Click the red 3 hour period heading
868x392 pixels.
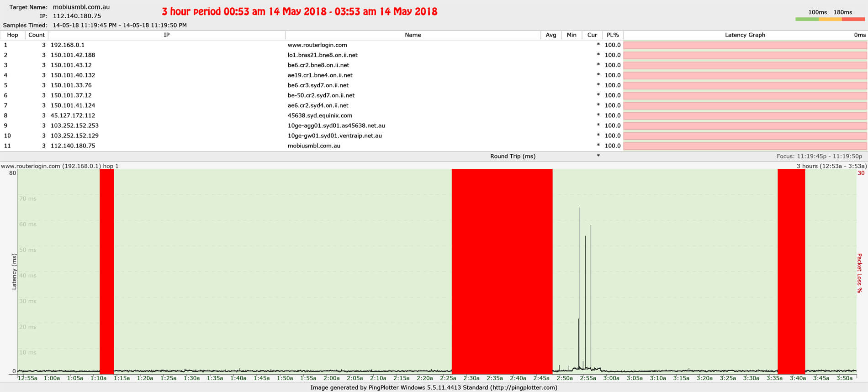pos(300,11)
